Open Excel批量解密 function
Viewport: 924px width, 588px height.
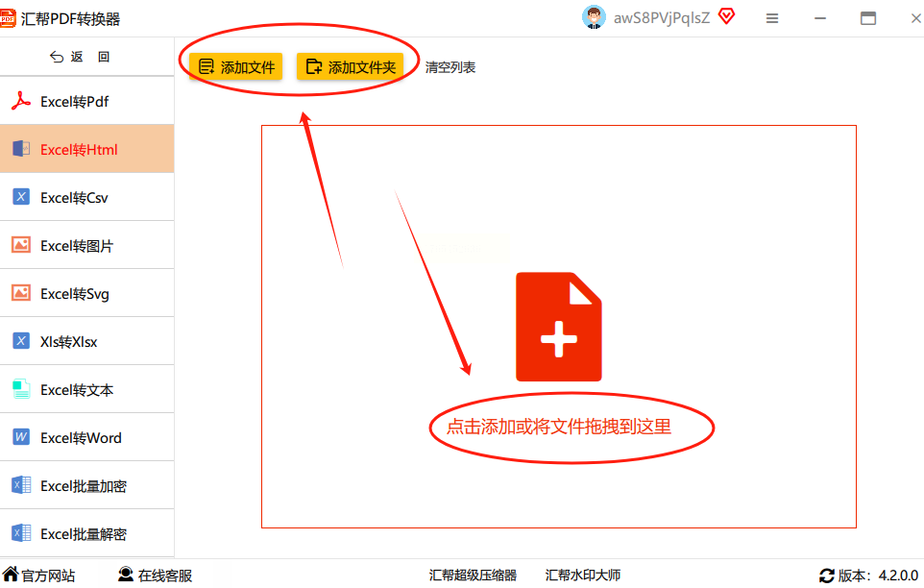pos(87,533)
